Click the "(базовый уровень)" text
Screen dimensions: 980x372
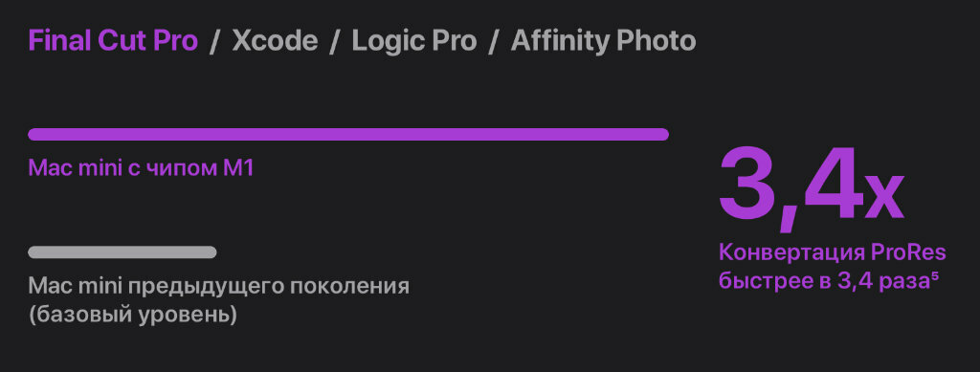point(132,315)
